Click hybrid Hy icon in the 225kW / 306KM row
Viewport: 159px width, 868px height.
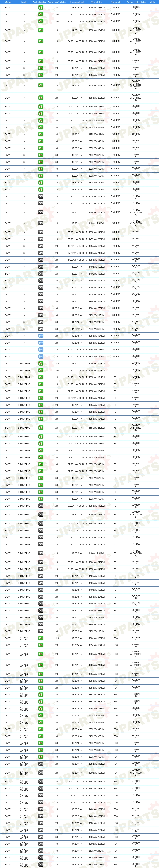click(41, 350)
